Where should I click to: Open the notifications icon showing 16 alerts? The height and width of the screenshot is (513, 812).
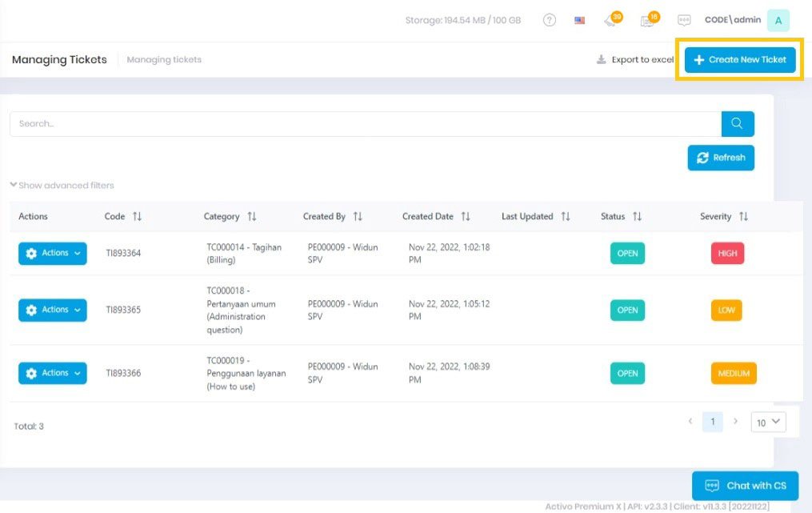646,20
